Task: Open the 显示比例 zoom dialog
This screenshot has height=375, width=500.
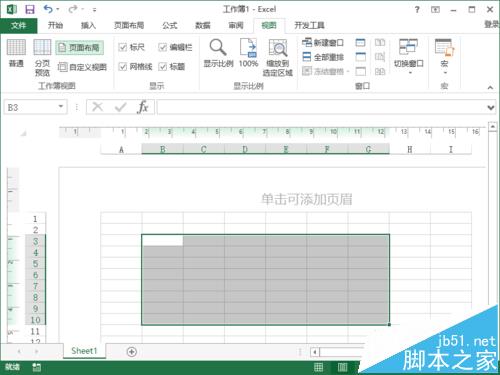Action: [x=218, y=53]
